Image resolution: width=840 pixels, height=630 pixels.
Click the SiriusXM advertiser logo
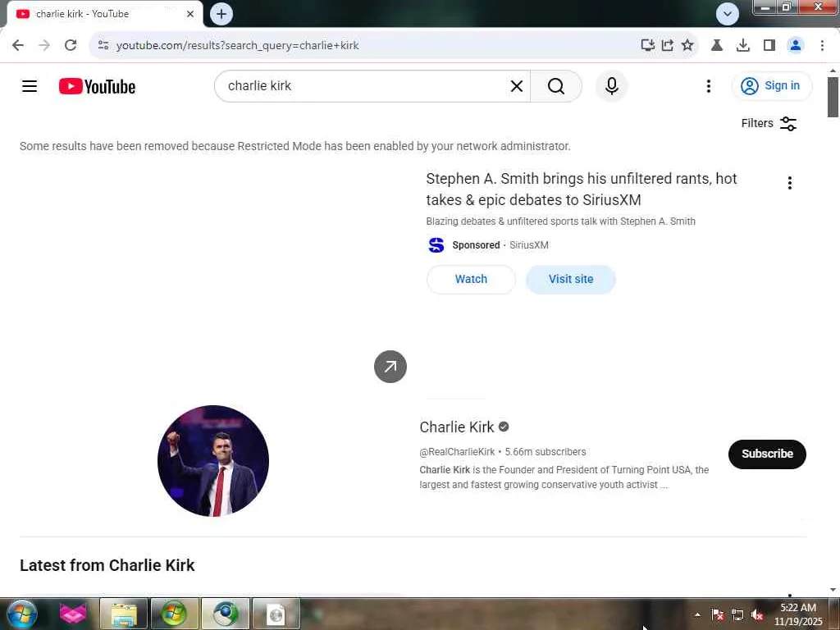pyautogui.click(x=436, y=244)
